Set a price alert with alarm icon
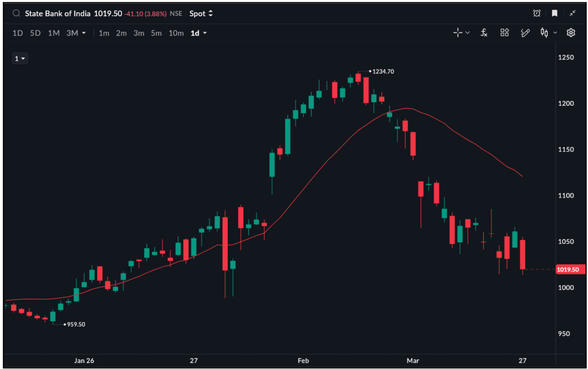Image resolution: width=588 pixels, height=369 pixels. (537, 13)
